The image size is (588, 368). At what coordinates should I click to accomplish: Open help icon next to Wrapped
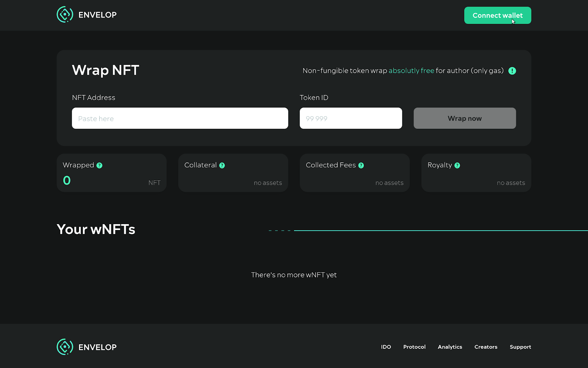coord(99,166)
